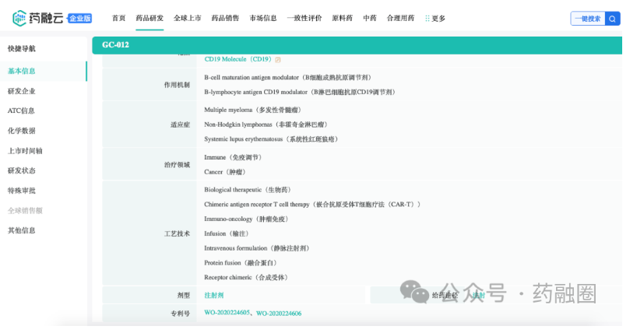Screen dimensions: 644x333
Task: Jump to 研发状态 section
Action: [x=21, y=171]
